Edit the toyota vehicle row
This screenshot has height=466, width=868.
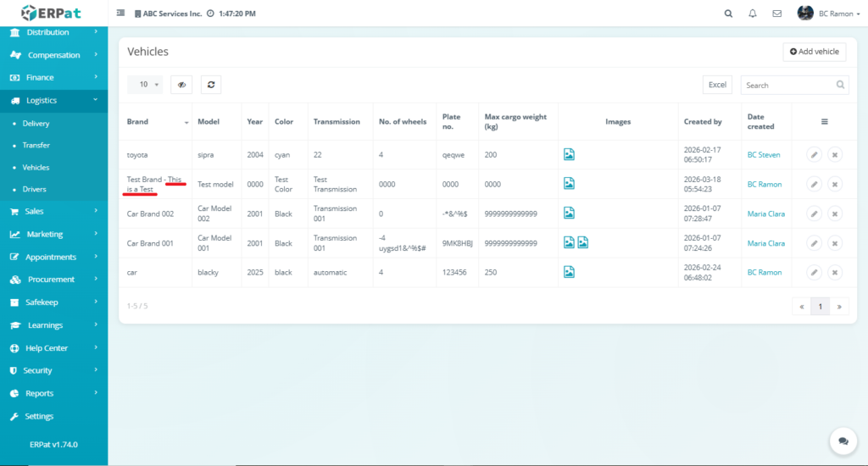pos(813,155)
